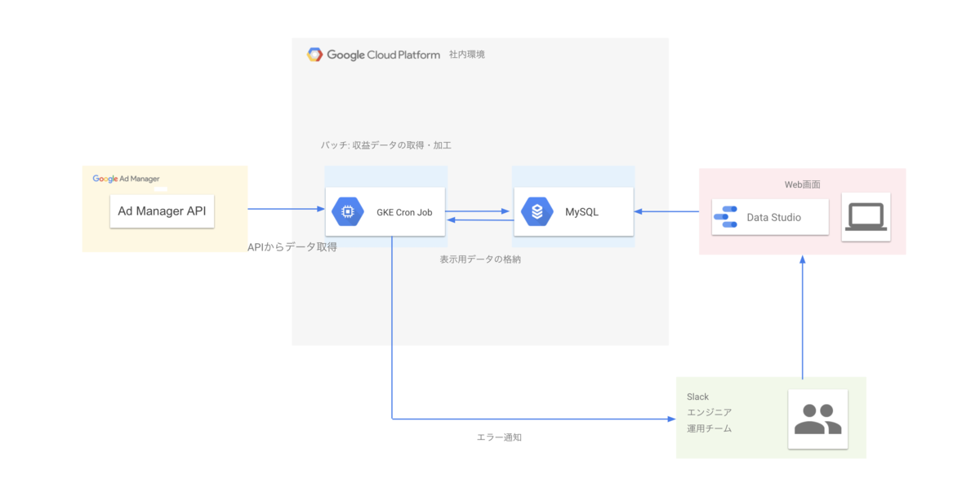980x479 pixels.
Task: Click the バッチ: 収益データの取得・加工 caption
Action: (388, 144)
